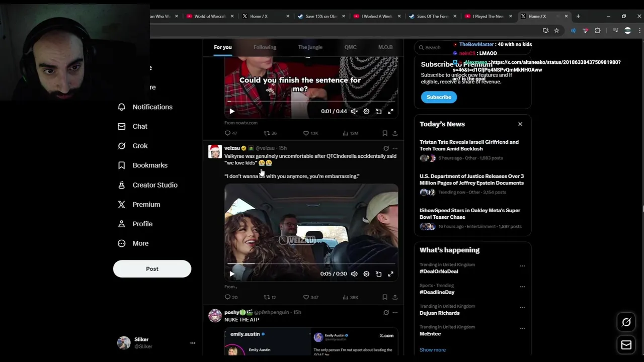Open the Grok floating button
Viewport: 644px width, 362px height.
(x=626, y=322)
